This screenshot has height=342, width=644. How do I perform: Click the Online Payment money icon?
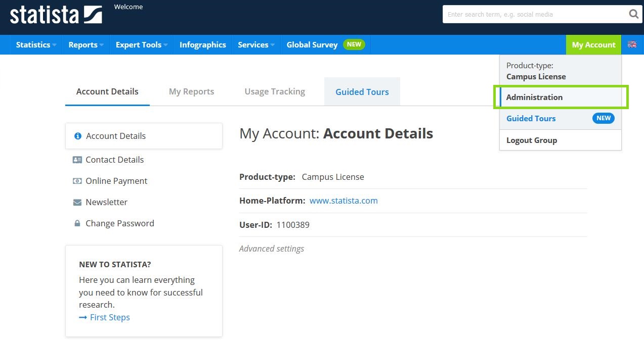(77, 181)
